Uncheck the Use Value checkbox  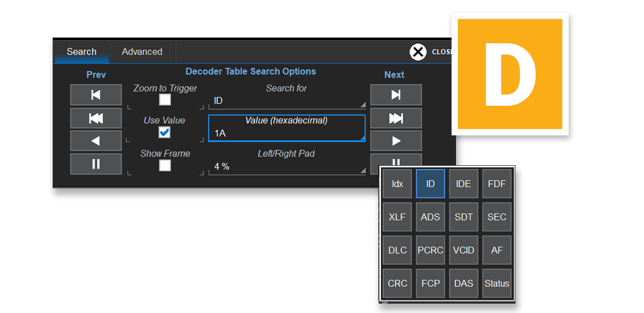pyautogui.click(x=165, y=132)
